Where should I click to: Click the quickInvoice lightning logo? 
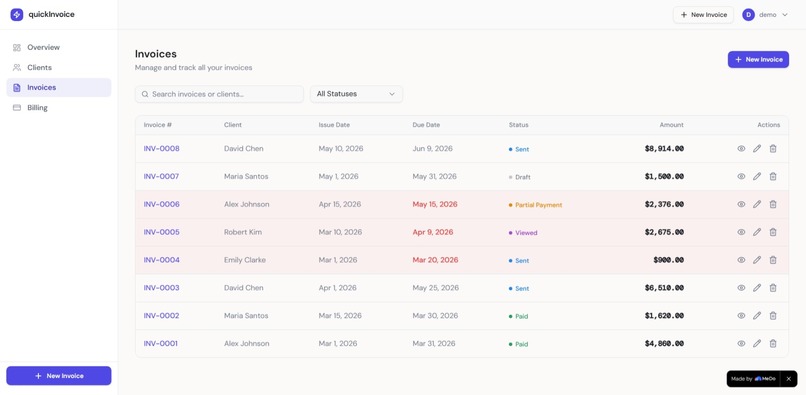pyautogui.click(x=17, y=14)
